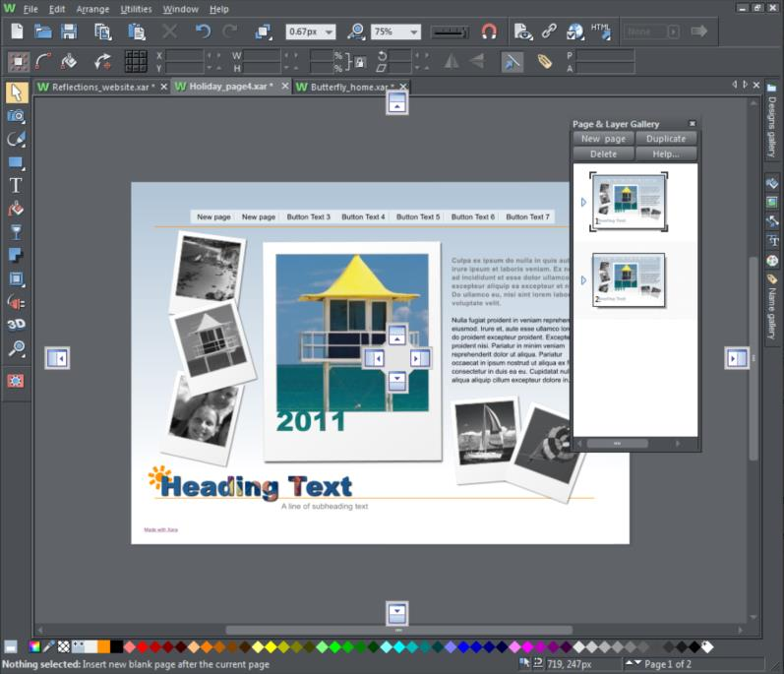
Task: Close the Page & Layer Gallery
Action: pos(692,124)
